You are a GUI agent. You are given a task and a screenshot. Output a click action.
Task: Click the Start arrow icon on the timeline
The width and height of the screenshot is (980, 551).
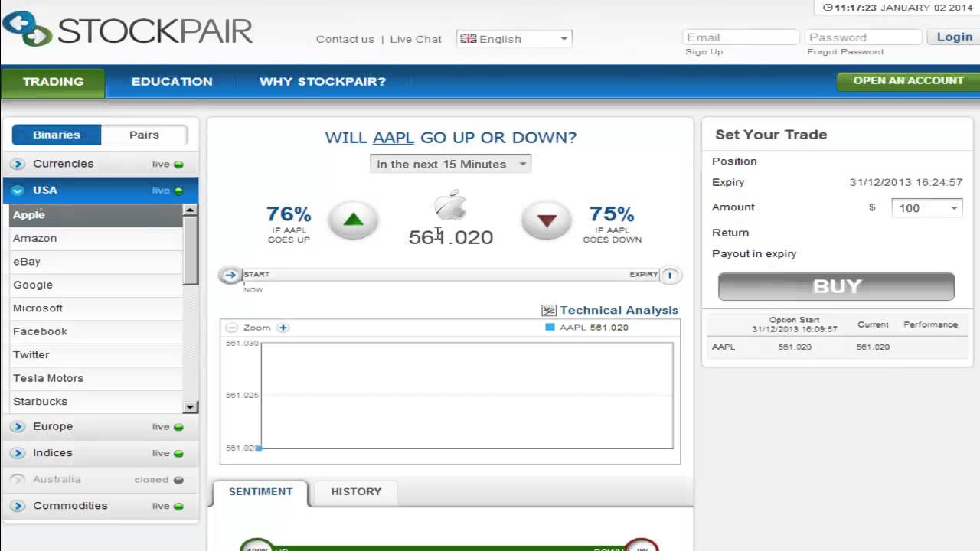click(230, 275)
